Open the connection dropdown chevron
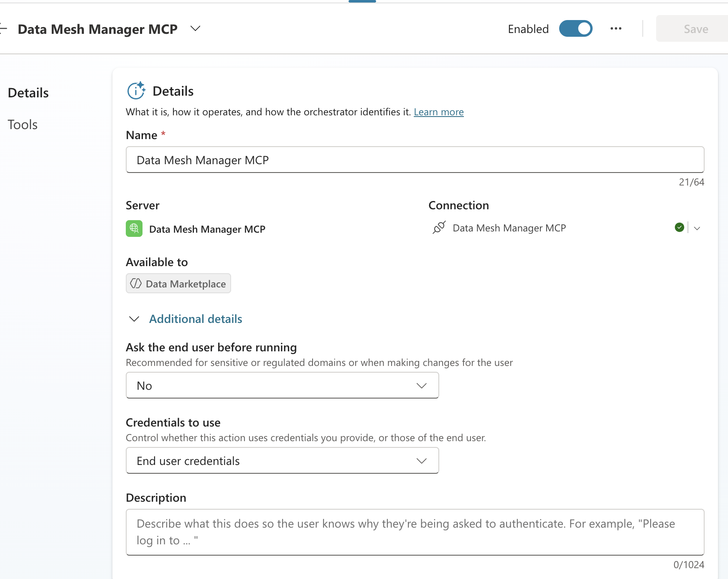Screen dimensions: 728x579 tap(696, 228)
